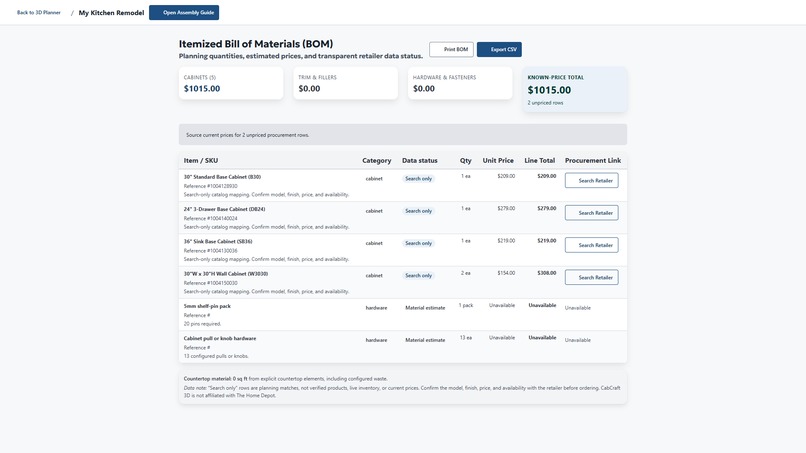Click the 2 unpriced rows note
Screen dimensions: 806x453
[545, 103]
